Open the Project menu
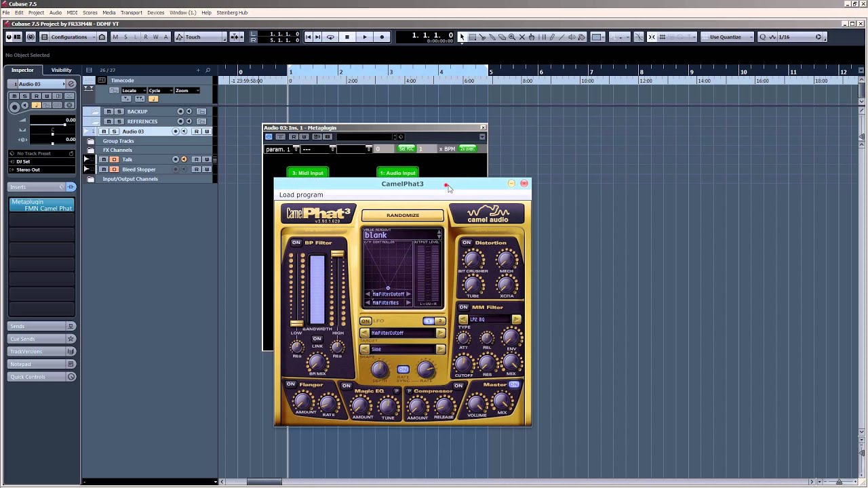868x488 pixels. pos(36,13)
